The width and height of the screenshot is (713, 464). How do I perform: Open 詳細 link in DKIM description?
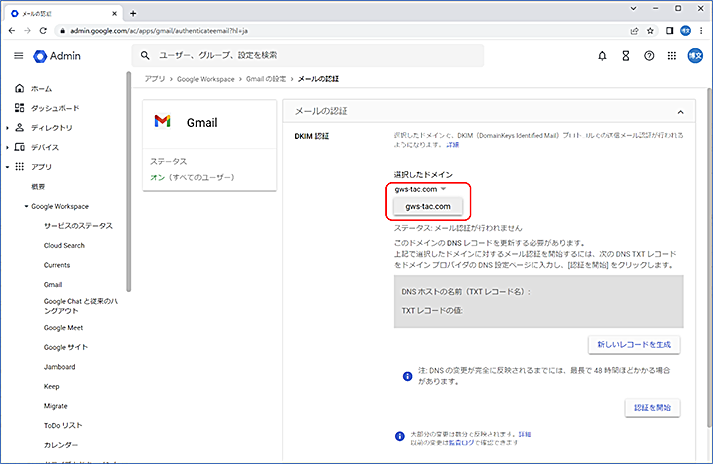tap(452, 145)
